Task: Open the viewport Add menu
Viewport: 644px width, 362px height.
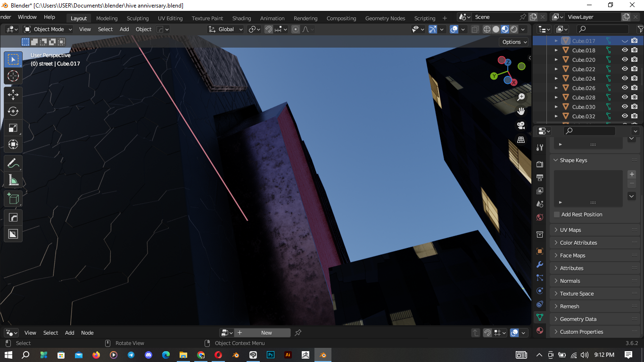Action: [124, 29]
